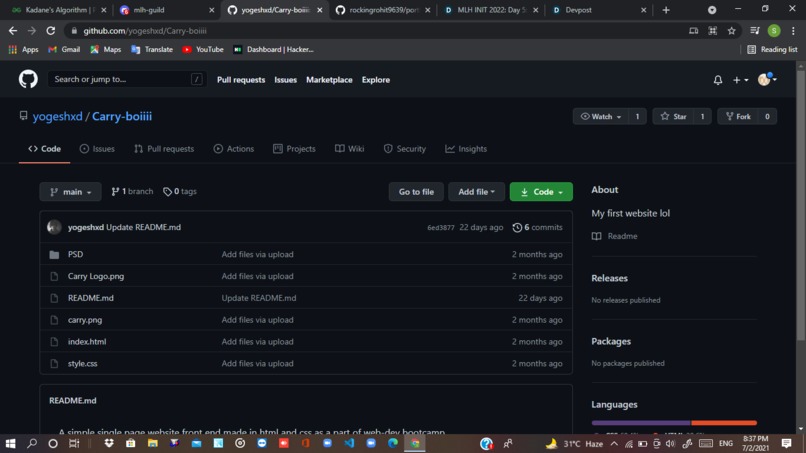Image resolution: width=806 pixels, height=453 pixels.
Task: Open the README.md file in list
Action: [x=90, y=298]
